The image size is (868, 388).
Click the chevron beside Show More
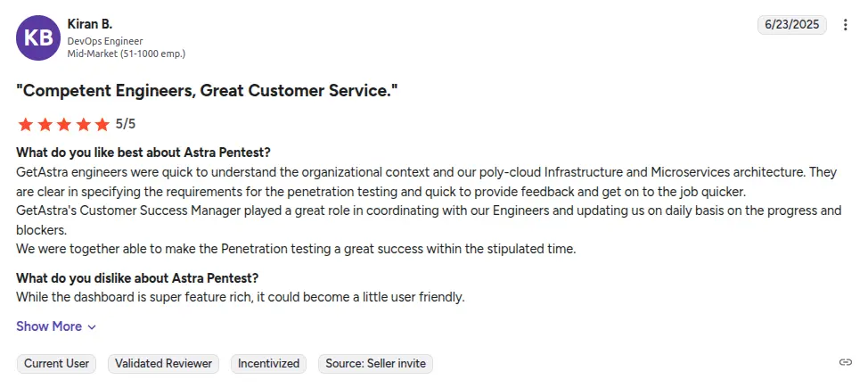[x=92, y=327]
